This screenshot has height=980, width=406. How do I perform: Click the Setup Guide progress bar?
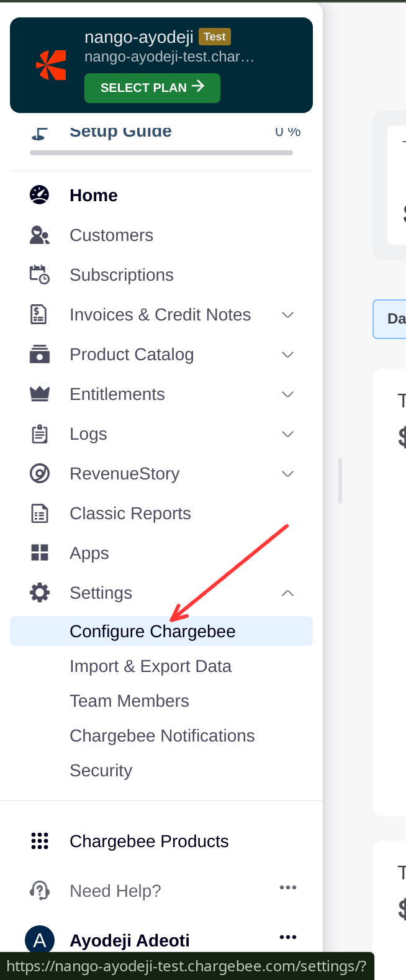[x=161, y=153]
